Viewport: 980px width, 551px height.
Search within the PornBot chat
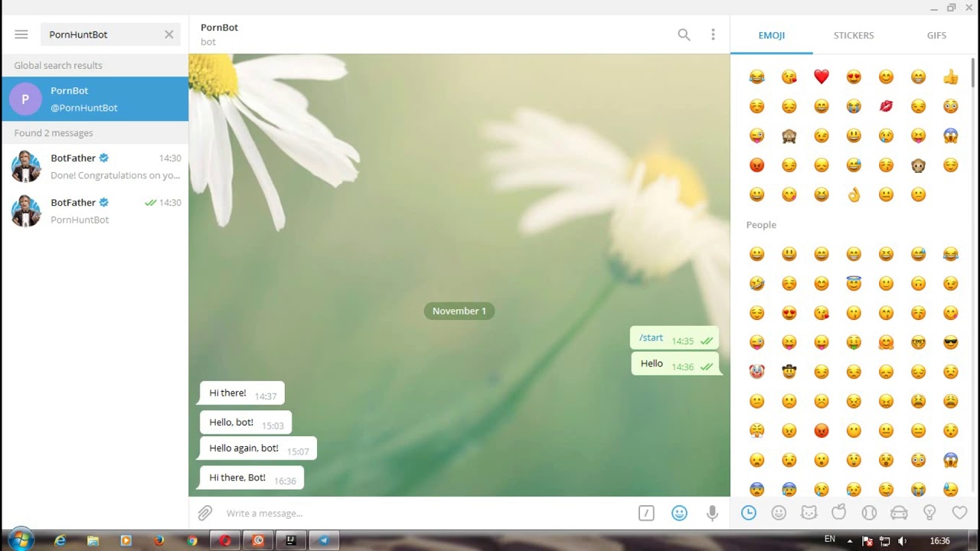click(684, 34)
